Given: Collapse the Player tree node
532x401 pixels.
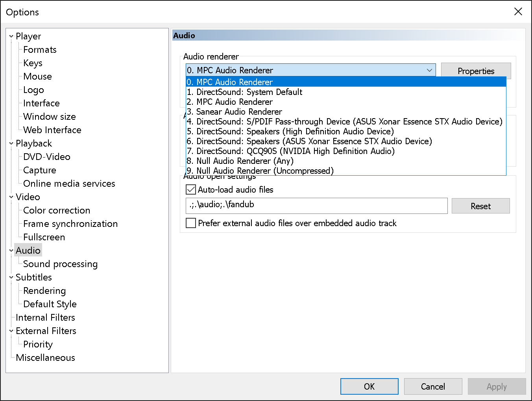Looking at the screenshot, I should pos(11,36).
